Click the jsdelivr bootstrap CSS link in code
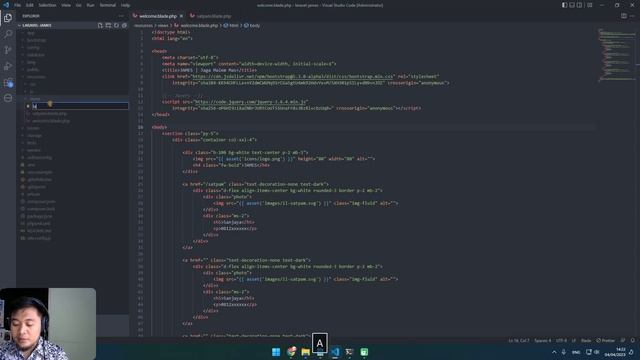Screen dimensions: 640x360 (292, 76)
